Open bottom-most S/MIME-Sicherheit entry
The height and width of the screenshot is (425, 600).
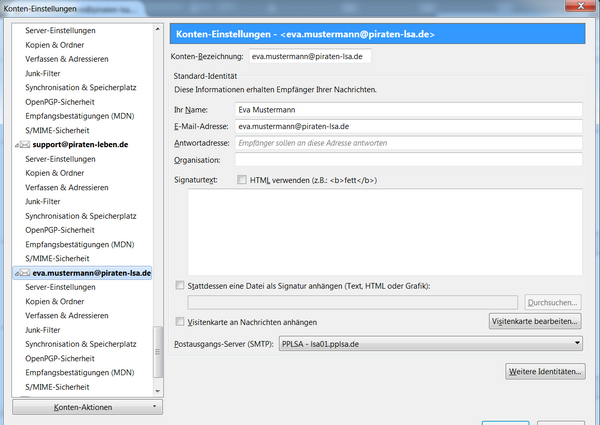(x=57, y=386)
